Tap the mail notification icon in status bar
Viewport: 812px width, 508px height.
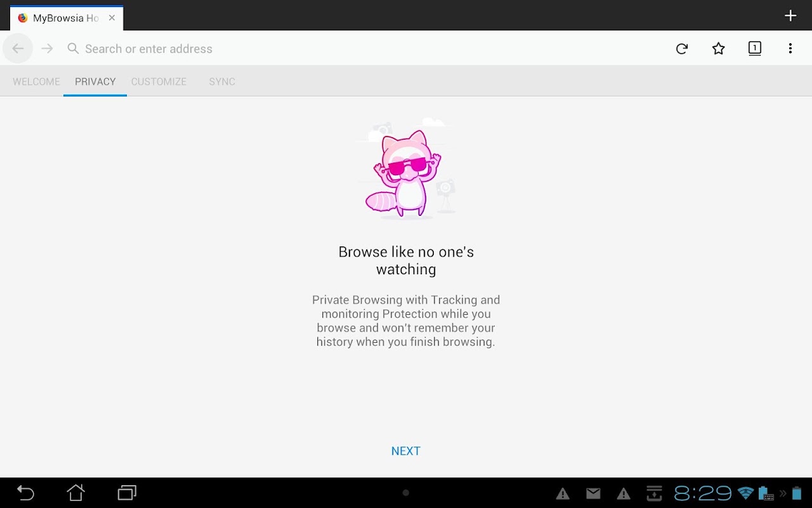(593, 493)
